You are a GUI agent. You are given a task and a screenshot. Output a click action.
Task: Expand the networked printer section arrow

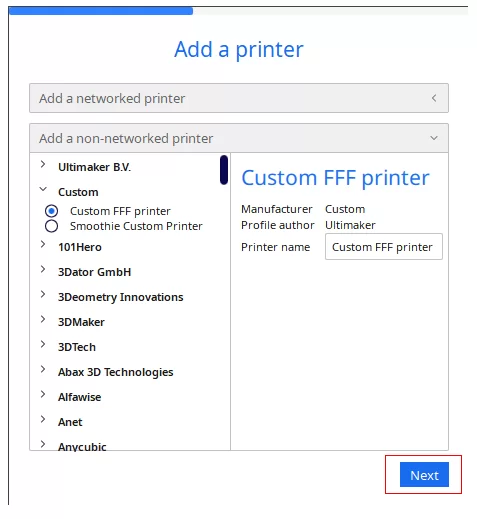tap(434, 98)
